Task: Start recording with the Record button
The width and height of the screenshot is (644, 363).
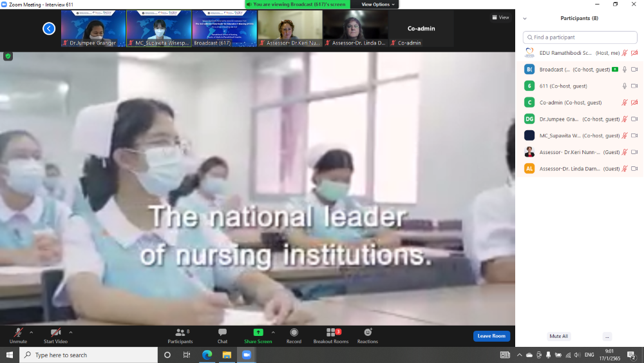Action: pyautogui.click(x=294, y=335)
